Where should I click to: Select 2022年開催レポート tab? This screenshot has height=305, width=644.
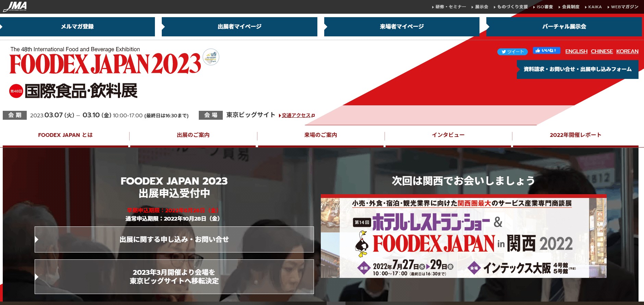[576, 135]
